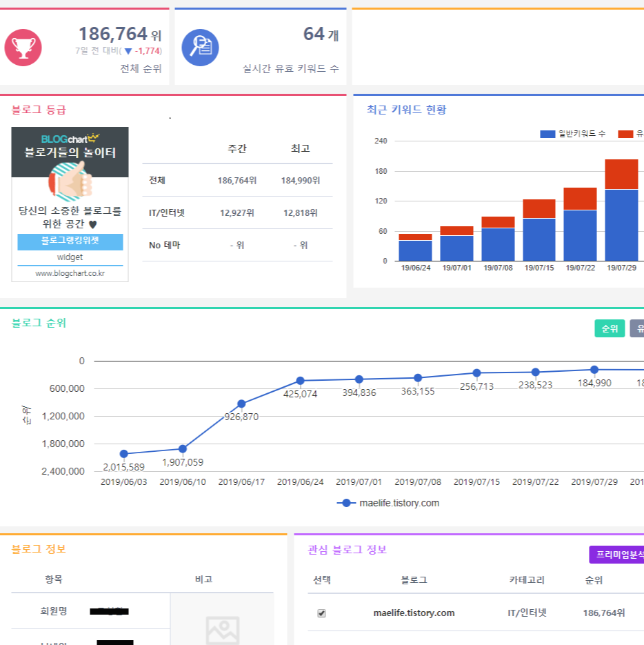The image size is (644, 645).
Task: Click the 64 개 keyword count
Action: [321, 34]
